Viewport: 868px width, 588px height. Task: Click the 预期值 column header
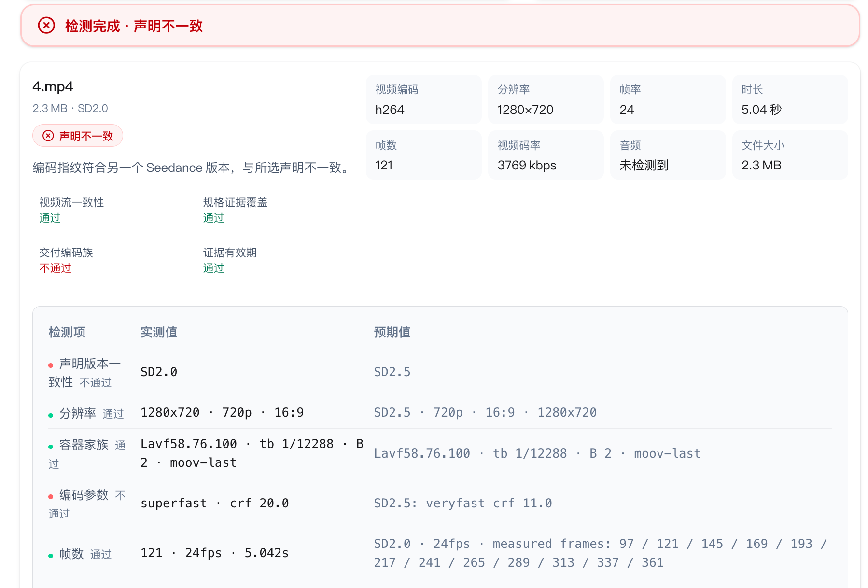point(392,332)
